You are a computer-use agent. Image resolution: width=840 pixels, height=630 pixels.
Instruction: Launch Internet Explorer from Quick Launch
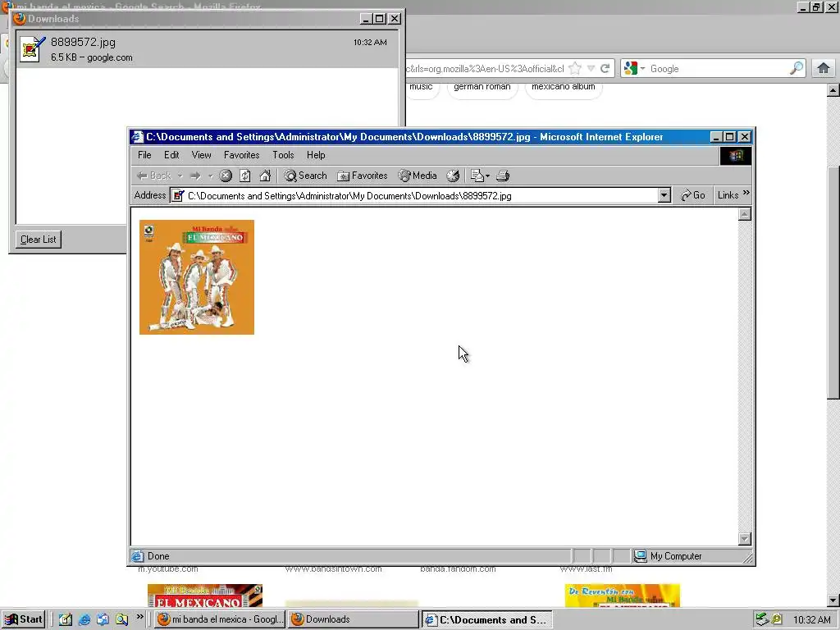pyautogui.click(x=84, y=619)
